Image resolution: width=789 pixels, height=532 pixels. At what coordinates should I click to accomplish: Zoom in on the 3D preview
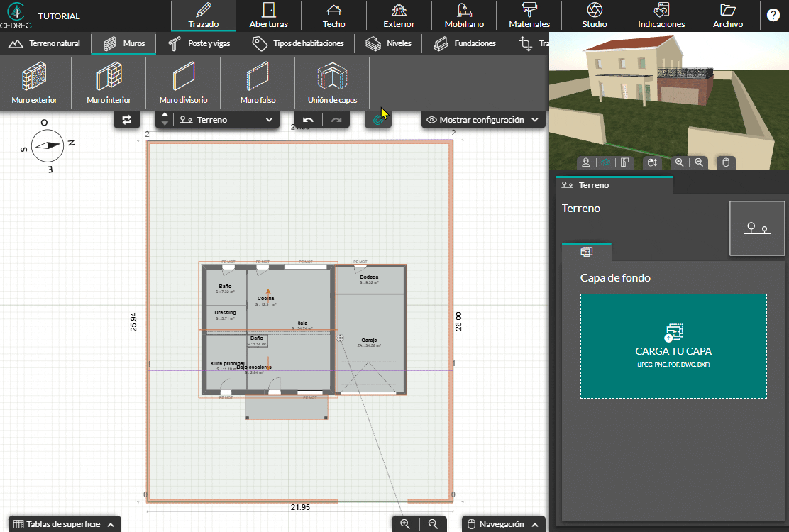pos(679,162)
